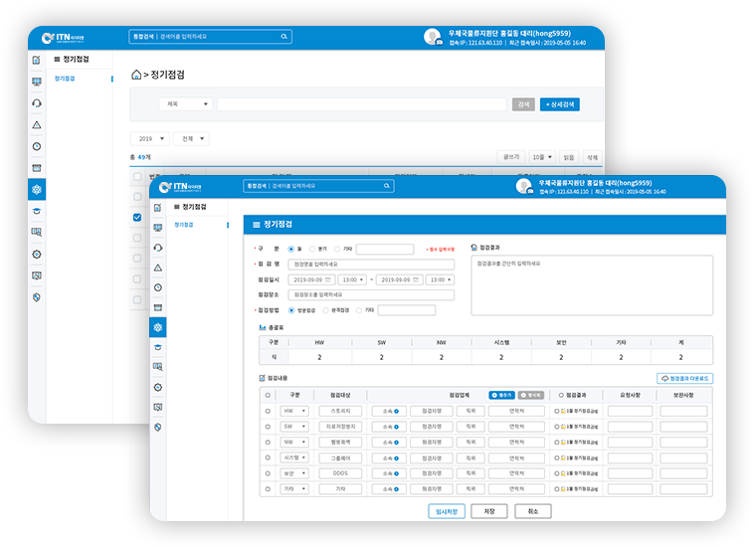This screenshot has height=547, width=756.
Task: Select 정기점검 submenu in back window
Action: (x=65, y=79)
